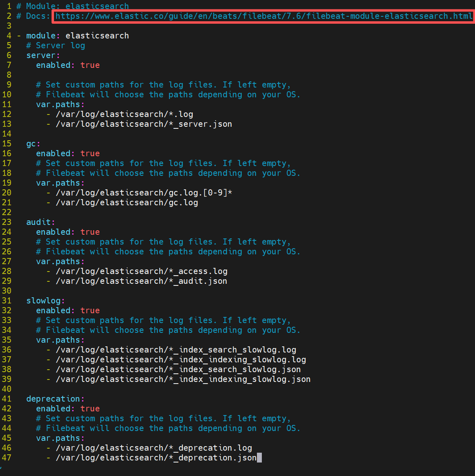Select the *_index_search_slowlog.json path
Viewport: 475px width, 476px height.
(x=178, y=369)
